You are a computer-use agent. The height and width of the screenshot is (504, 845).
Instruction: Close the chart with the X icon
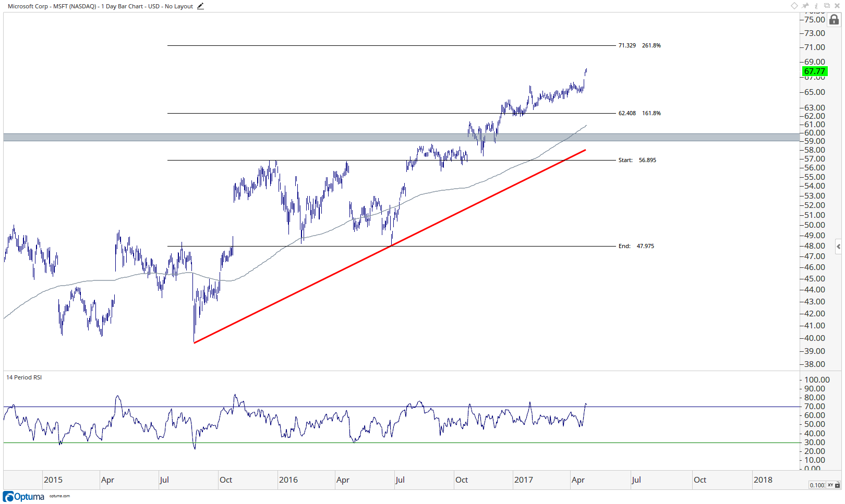[837, 6]
